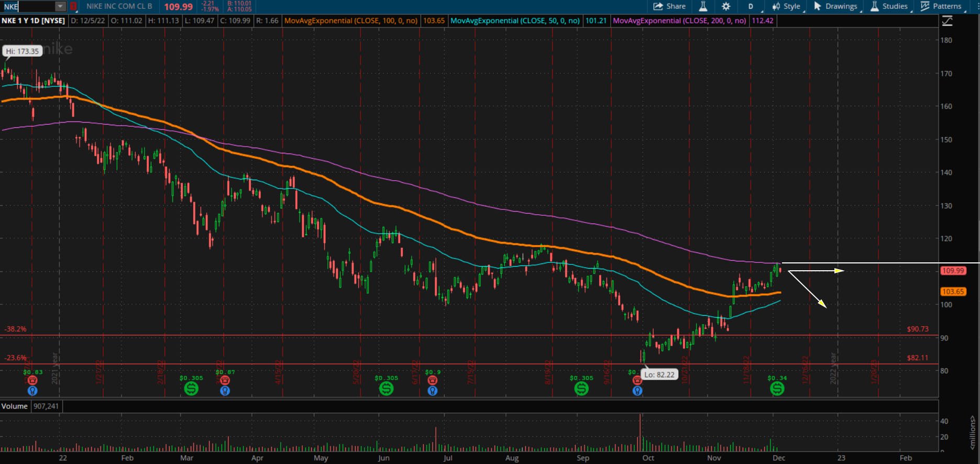Click the C: 109.99 close value

(x=235, y=21)
